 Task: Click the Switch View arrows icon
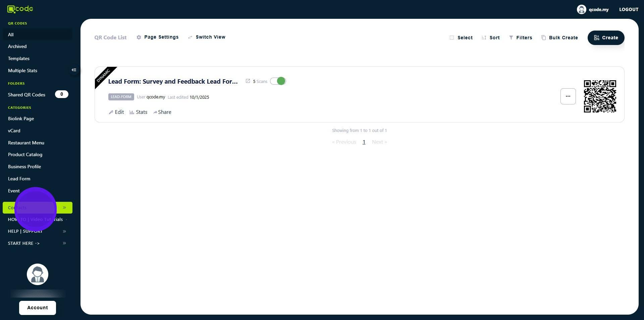(x=190, y=37)
